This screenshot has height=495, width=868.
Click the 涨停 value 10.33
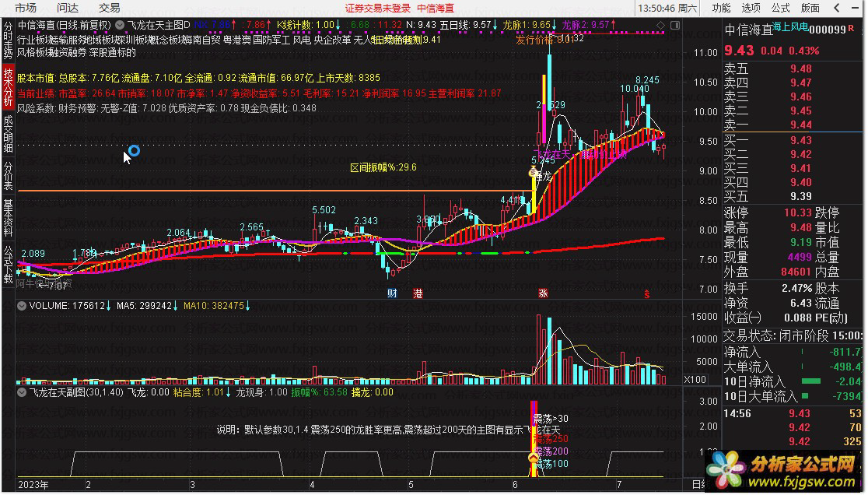798,212
